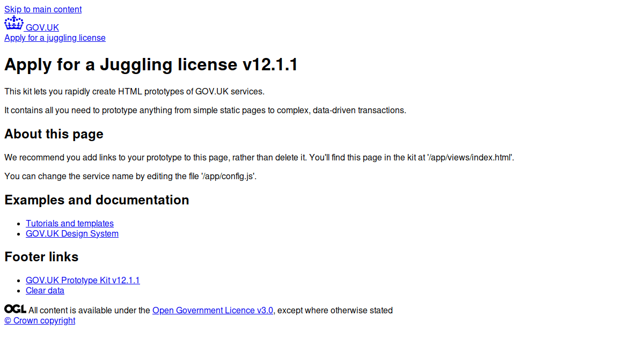Click the paragraph starting with This kit lets you

tap(134, 91)
